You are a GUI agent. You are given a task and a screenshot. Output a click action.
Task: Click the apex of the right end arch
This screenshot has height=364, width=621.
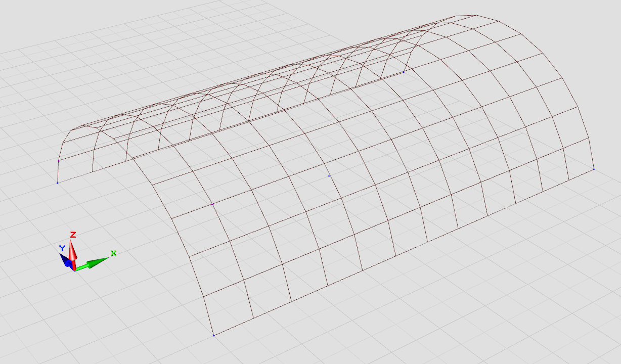[x=476, y=15]
